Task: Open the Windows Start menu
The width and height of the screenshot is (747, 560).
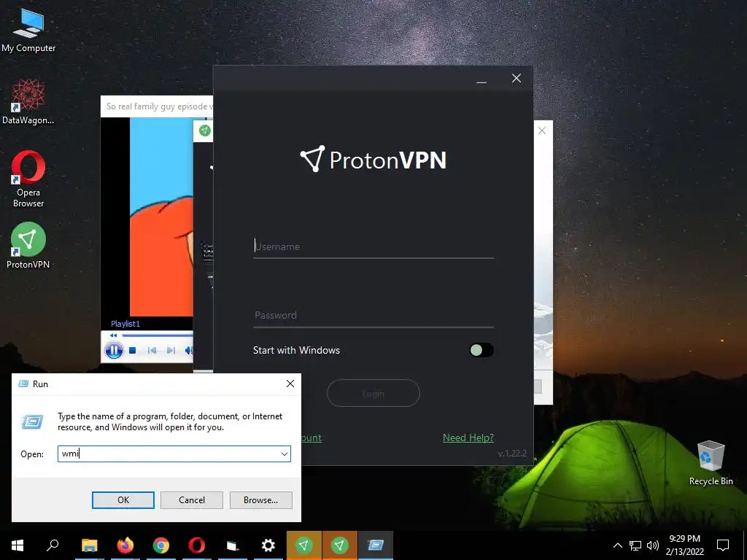Action: pyautogui.click(x=18, y=545)
